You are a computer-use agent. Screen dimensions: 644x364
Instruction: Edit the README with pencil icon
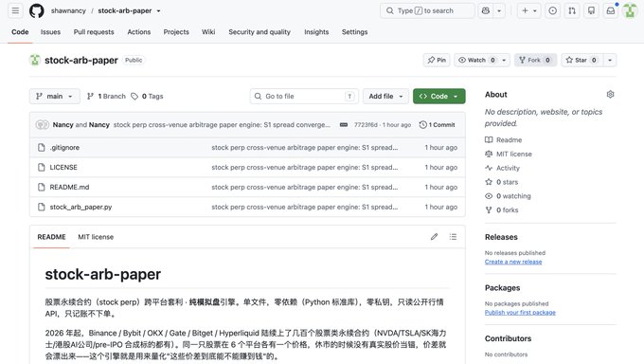click(434, 237)
